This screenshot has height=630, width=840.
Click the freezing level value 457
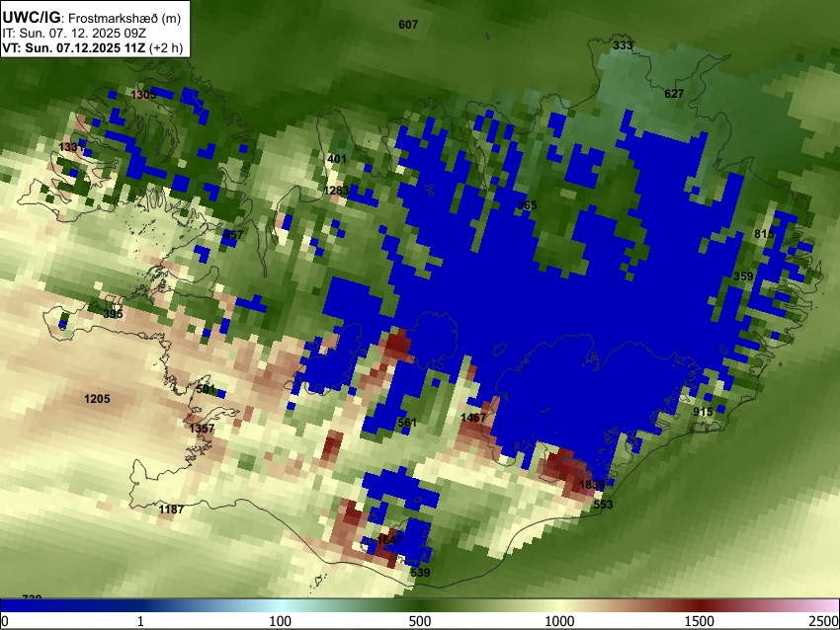pyautogui.click(x=233, y=235)
